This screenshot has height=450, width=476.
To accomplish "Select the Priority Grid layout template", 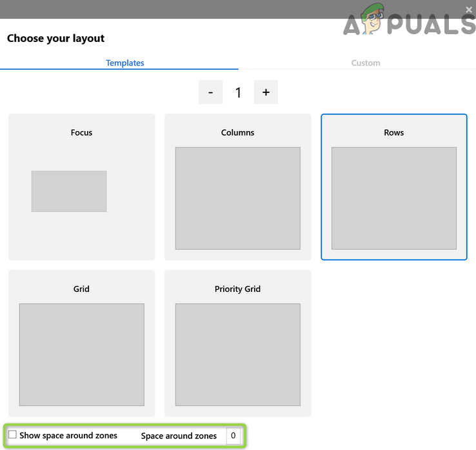I will [x=238, y=343].
